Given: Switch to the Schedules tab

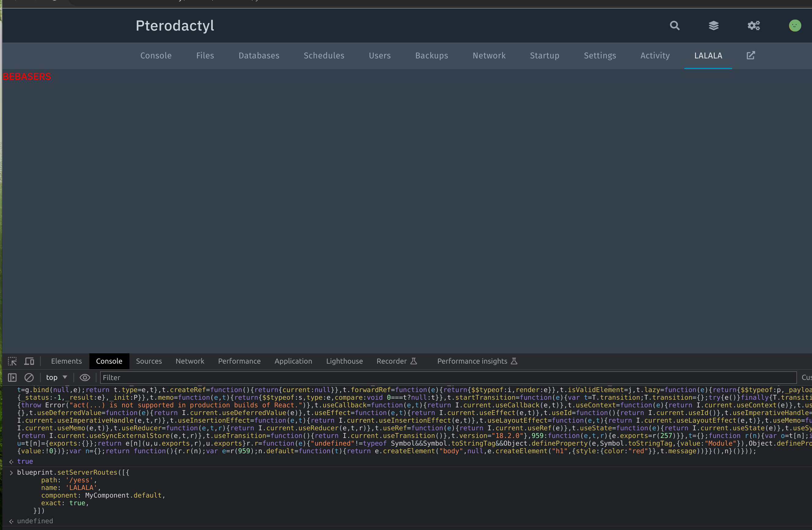Looking at the screenshot, I should tap(324, 56).
